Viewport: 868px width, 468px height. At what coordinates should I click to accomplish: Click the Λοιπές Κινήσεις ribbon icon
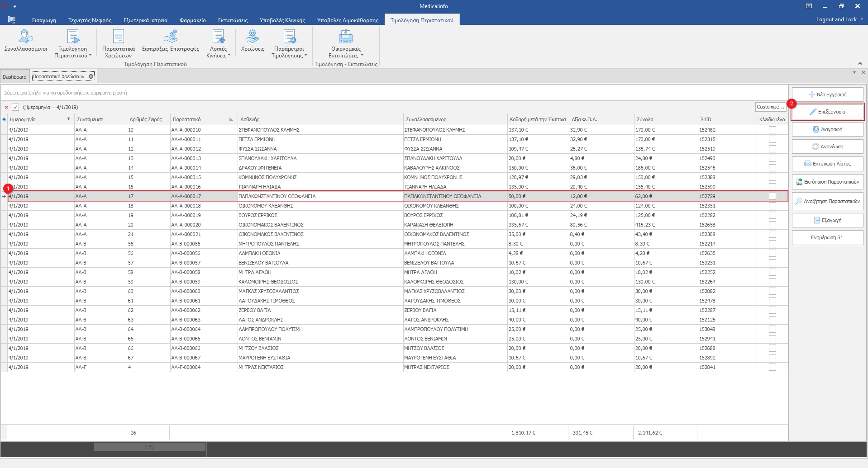click(218, 37)
